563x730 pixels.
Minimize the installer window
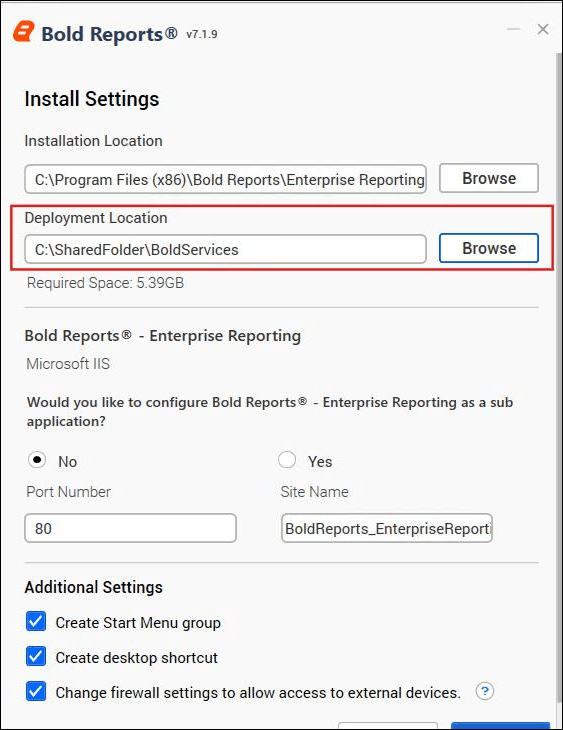(514, 29)
